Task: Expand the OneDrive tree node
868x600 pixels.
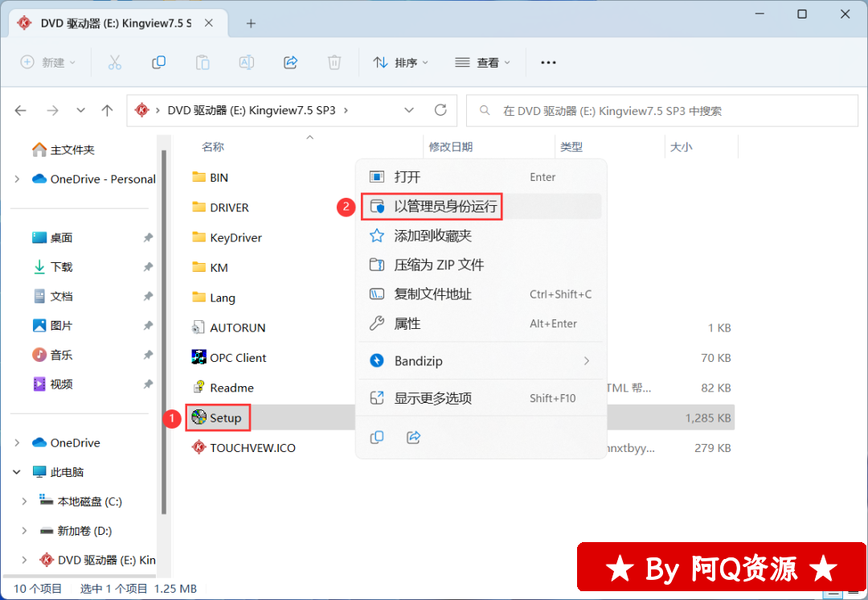Action: pyautogui.click(x=17, y=442)
